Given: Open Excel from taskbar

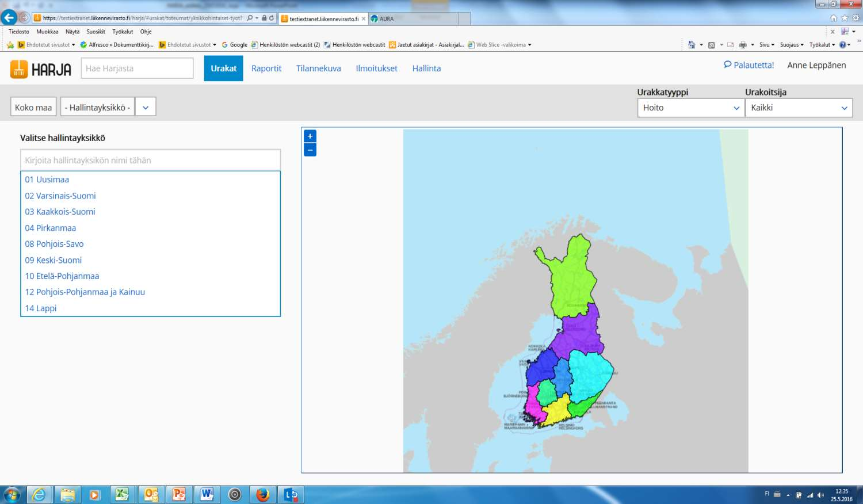Looking at the screenshot, I should point(123,494).
